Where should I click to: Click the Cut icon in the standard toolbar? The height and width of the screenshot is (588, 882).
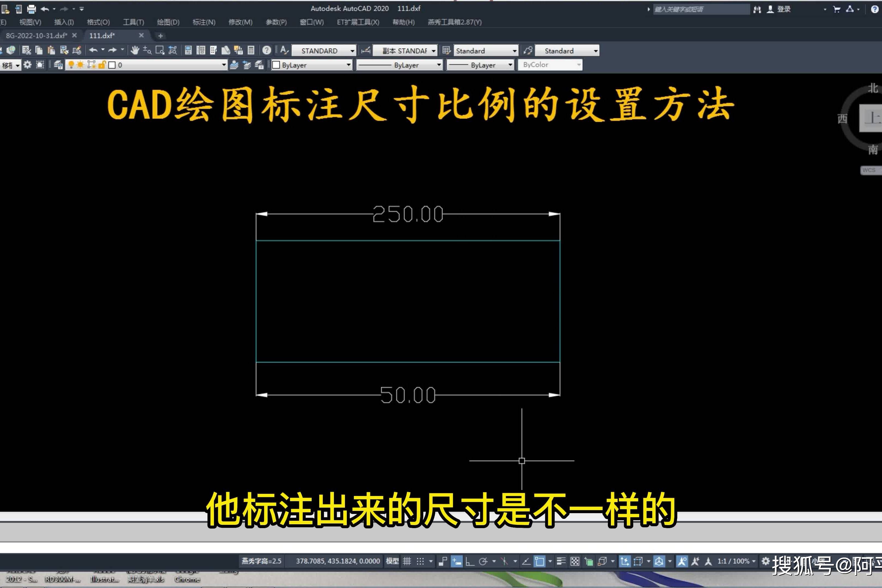coord(26,50)
